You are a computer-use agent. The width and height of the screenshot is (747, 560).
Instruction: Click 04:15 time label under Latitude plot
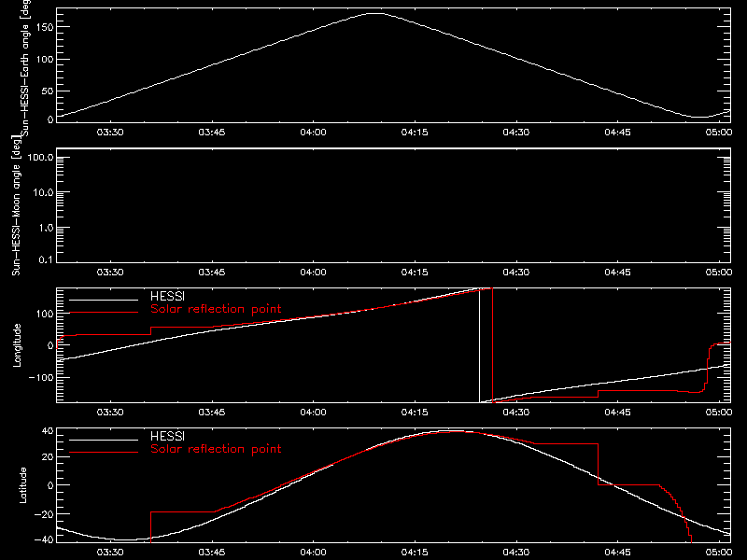(415, 553)
